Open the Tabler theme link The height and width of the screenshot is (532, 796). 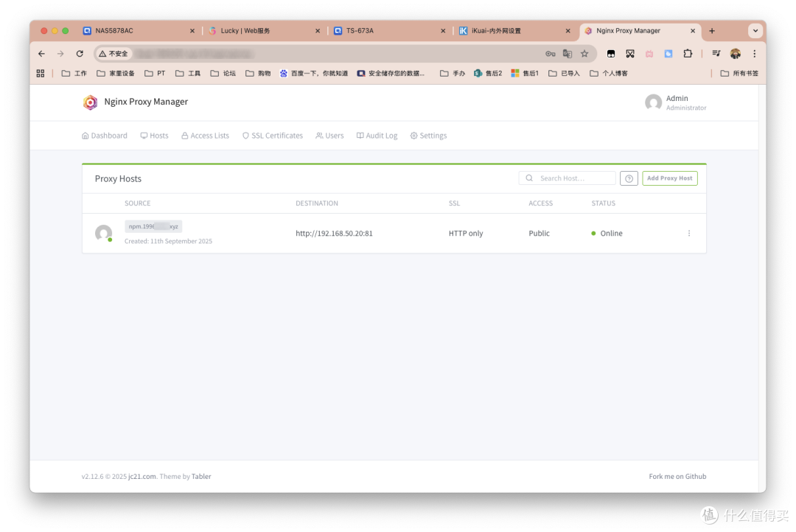pos(201,477)
